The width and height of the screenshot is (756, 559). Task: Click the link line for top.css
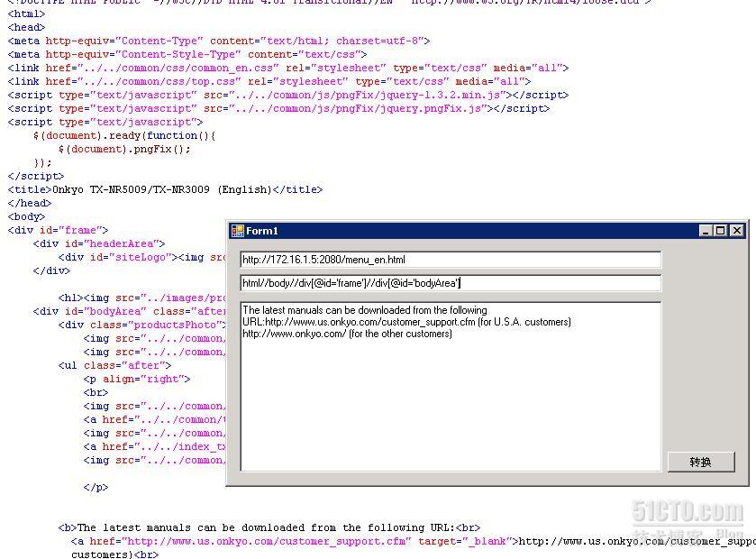click(x=269, y=81)
